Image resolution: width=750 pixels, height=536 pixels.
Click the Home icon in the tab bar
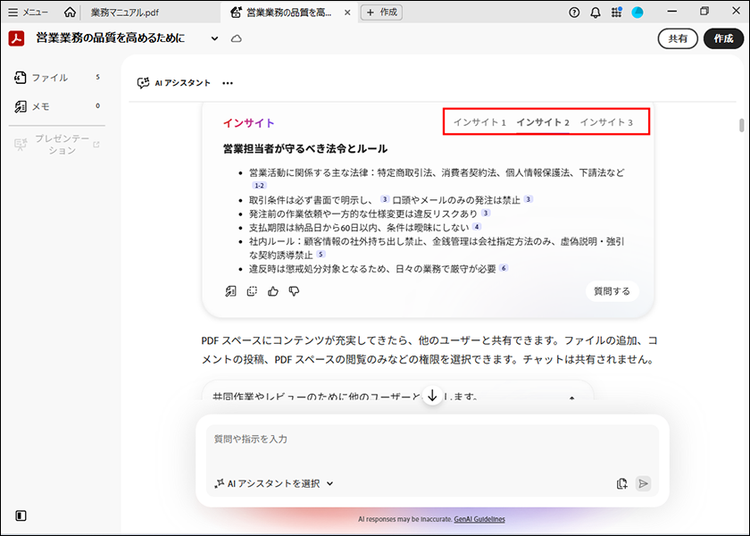click(x=69, y=12)
